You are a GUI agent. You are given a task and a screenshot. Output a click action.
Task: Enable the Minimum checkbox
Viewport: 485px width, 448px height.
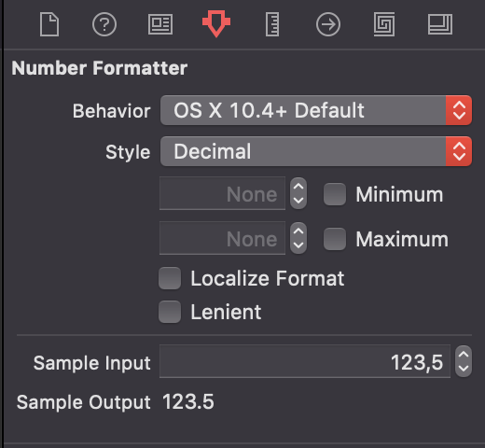(x=335, y=194)
